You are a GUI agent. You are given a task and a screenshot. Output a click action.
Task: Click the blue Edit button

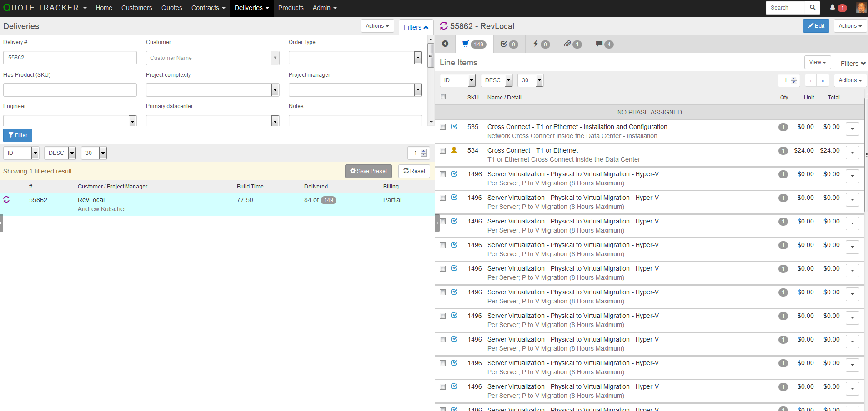pyautogui.click(x=816, y=26)
